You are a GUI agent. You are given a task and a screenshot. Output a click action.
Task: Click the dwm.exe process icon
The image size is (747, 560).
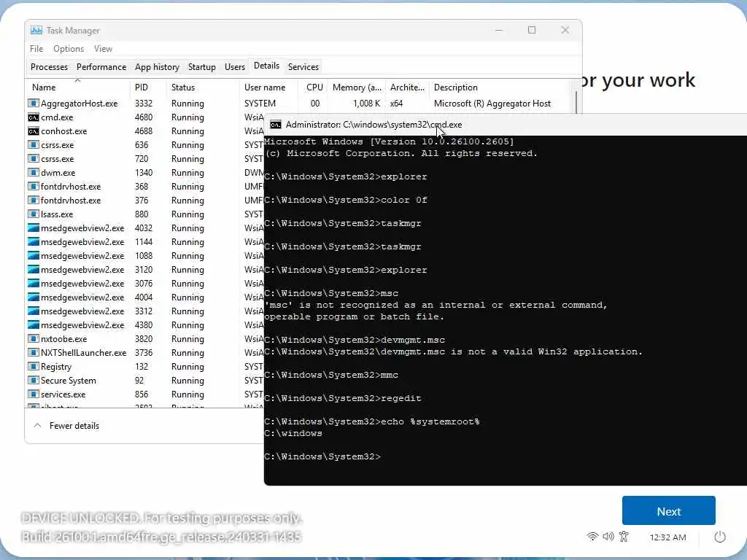click(34, 172)
